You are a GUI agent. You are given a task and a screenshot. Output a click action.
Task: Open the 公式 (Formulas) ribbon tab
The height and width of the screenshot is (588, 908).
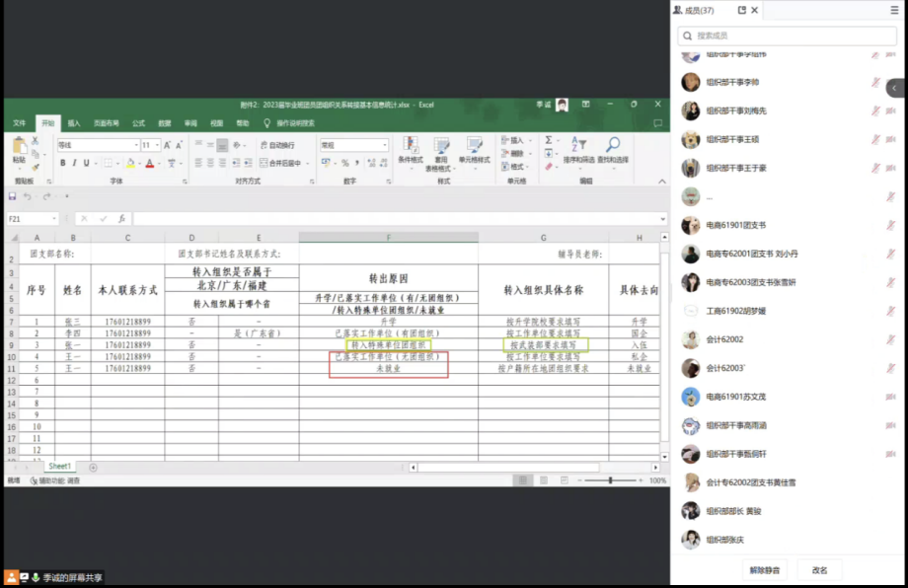(x=138, y=123)
